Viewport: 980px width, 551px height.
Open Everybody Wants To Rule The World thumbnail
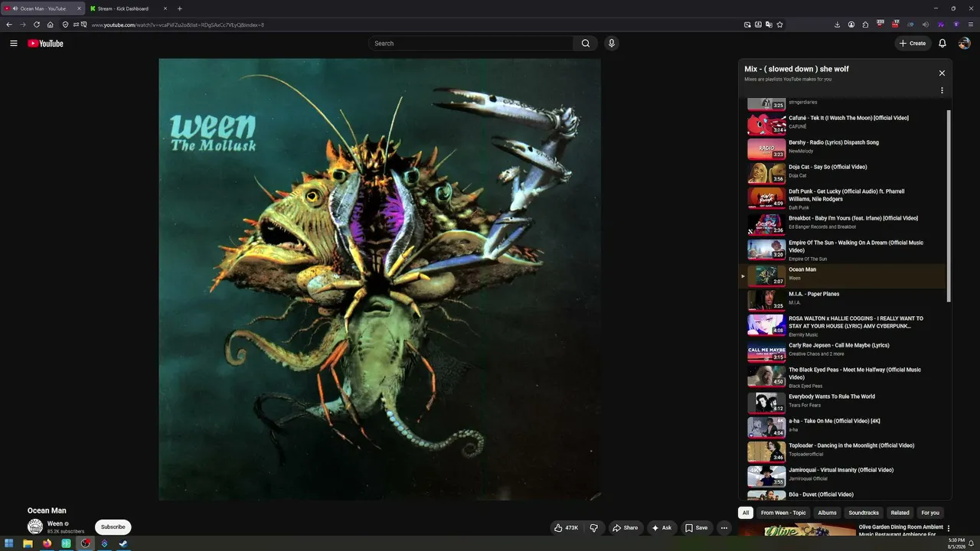766,402
